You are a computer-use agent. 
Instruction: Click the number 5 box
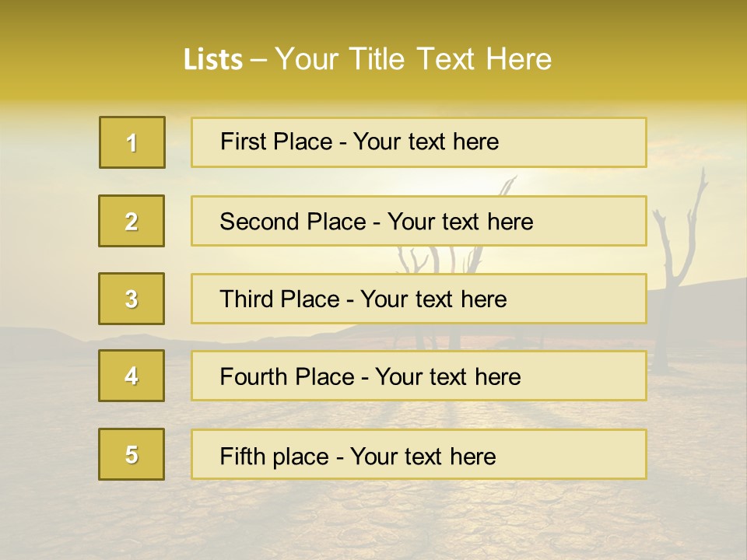point(132,454)
